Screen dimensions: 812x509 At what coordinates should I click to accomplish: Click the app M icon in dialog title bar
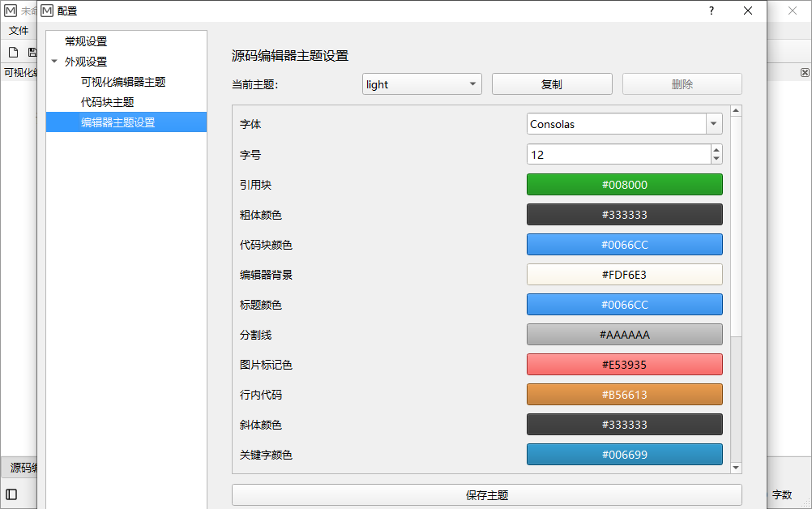tap(47, 11)
